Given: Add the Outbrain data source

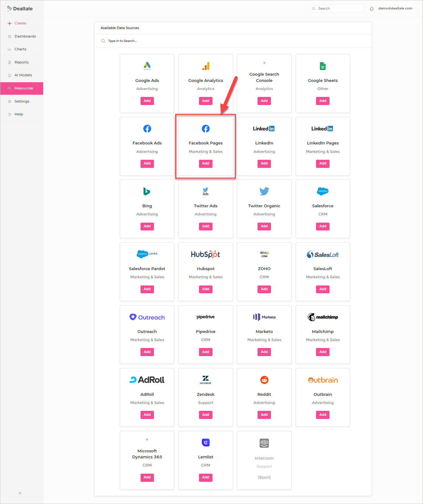Looking at the screenshot, I should [323, 415].
